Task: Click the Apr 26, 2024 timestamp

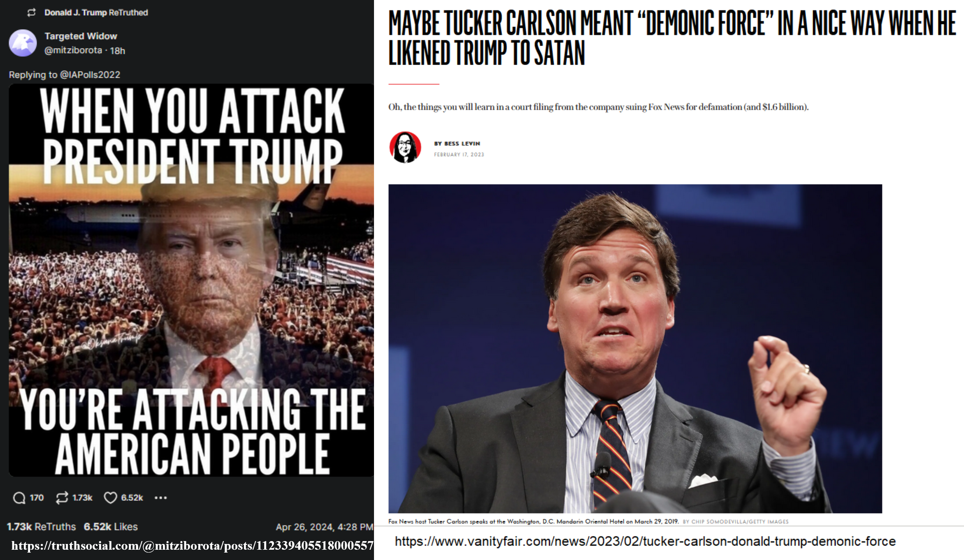Action: [x=324, y=527]
